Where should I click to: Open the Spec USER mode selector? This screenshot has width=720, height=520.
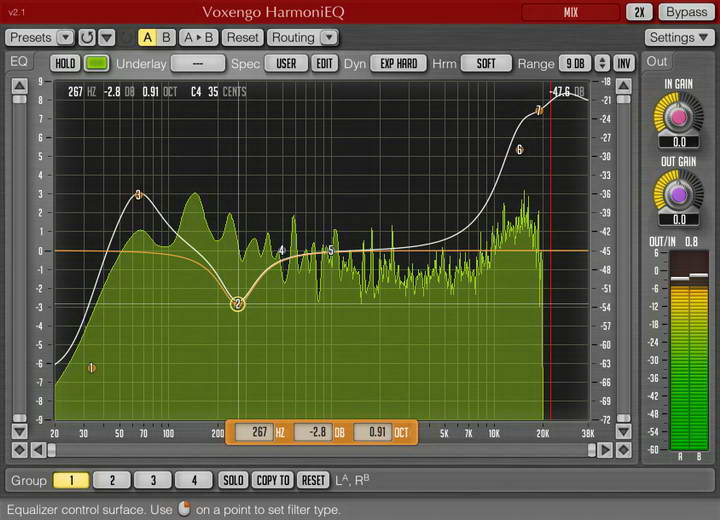pos(286,63)
